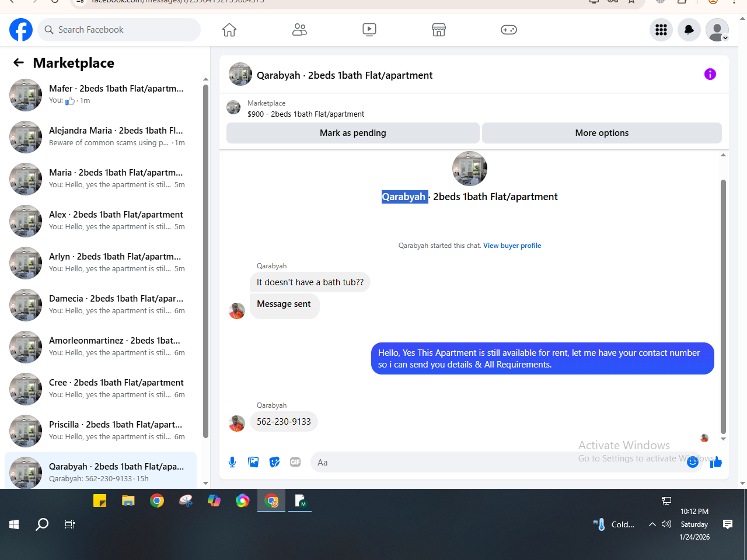This screenshot has width=747, height=560.
Task: Click the $900 listing summary text
Action: (306, 114)
